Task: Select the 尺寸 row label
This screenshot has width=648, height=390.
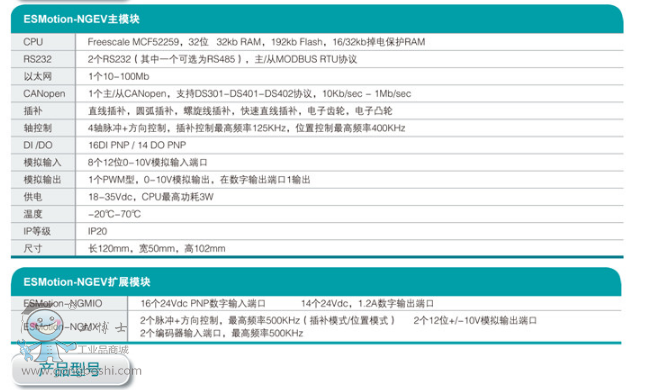Action: [x=33, y=248]
